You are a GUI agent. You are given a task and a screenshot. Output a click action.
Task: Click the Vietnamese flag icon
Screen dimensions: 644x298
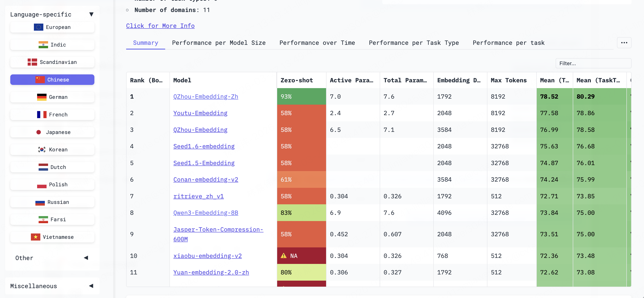pyautogui.click(x=35, y=237)
